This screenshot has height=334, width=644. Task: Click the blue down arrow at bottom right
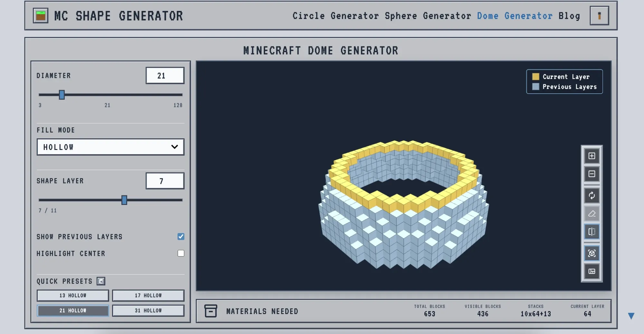click(631, 316)
